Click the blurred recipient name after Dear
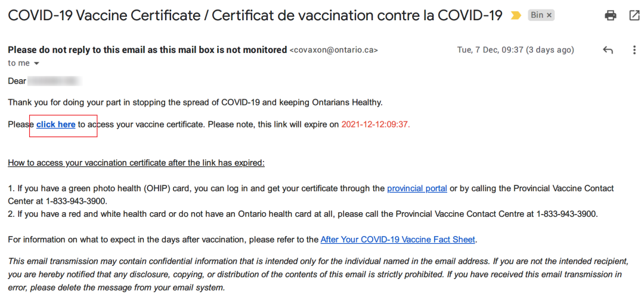The width and height of the screenshot is (644, 295). 55,81
